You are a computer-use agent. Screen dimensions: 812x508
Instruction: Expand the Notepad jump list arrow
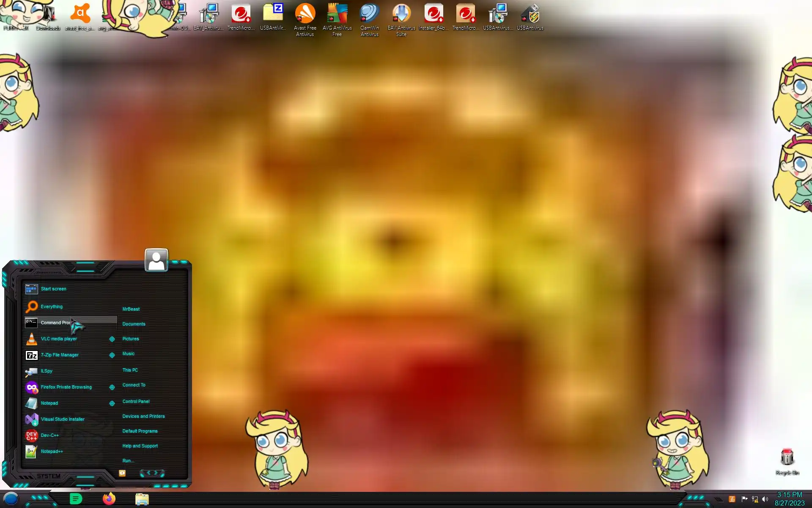(x=112, y=403)
